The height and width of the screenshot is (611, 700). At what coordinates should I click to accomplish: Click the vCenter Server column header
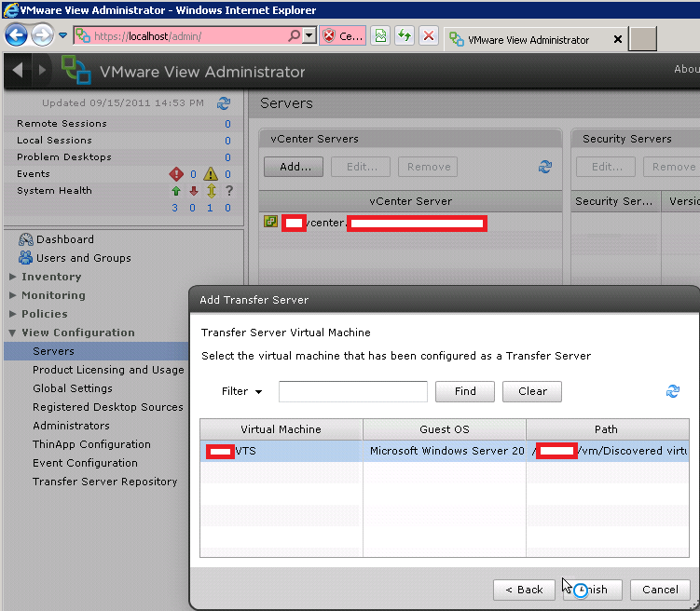pos(410,201)
